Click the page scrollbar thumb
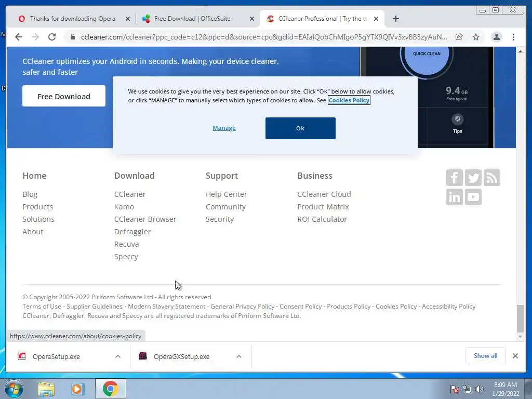The height and width of the screenshot is (399, 532). (x=520, y=318)
